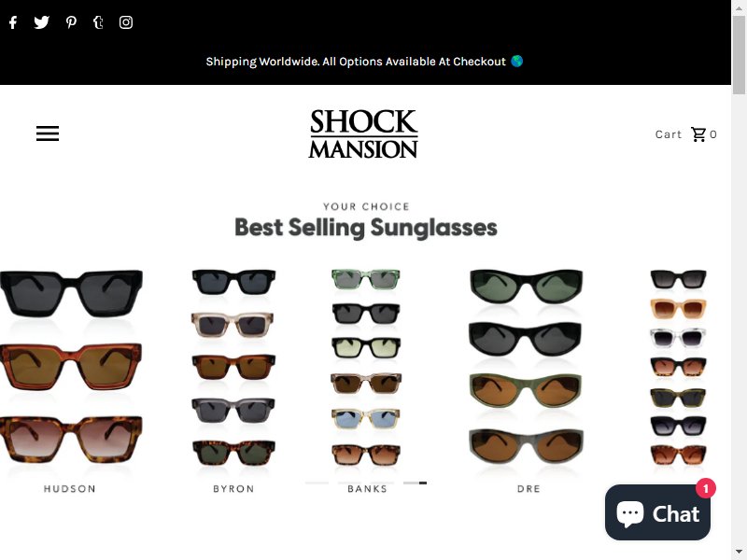Open the Instagram icon in header
Screen dimensions: 747x560
[126, 22]
